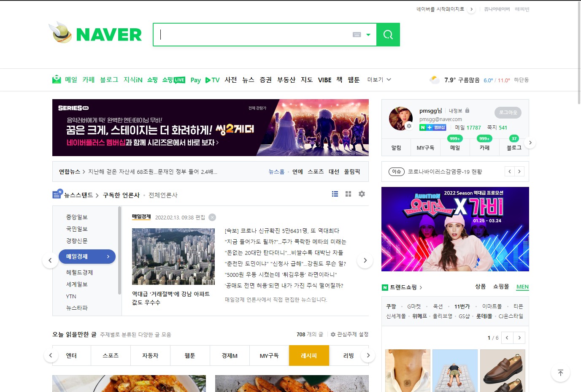Open the brown loafers product thumbnail
Image resolution: width=581 pixels, height=392 pixels.
(503, 370)
